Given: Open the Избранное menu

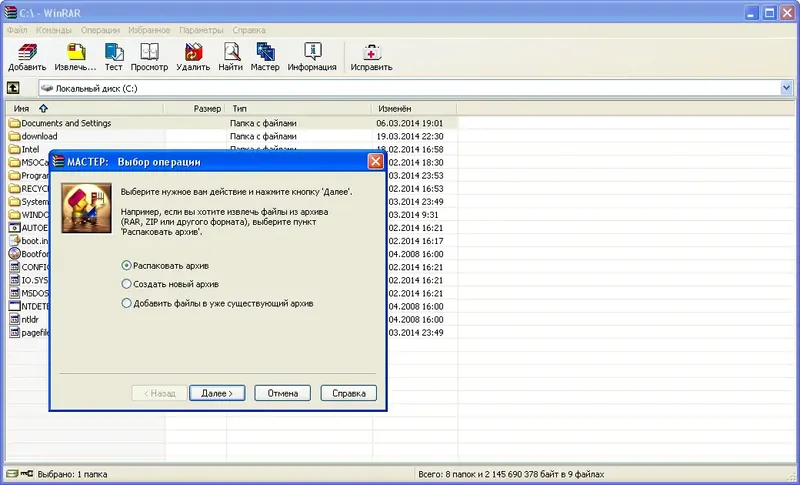Looking at the screenshot, I should pos(149,30).
